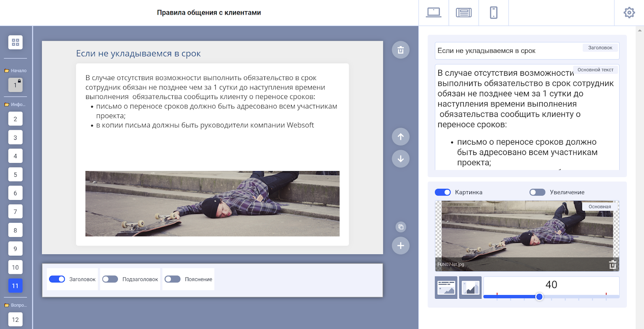Duplicate the slide with the copy icon
The width and height of the screenshot is (644, 329).
[400, 227]
